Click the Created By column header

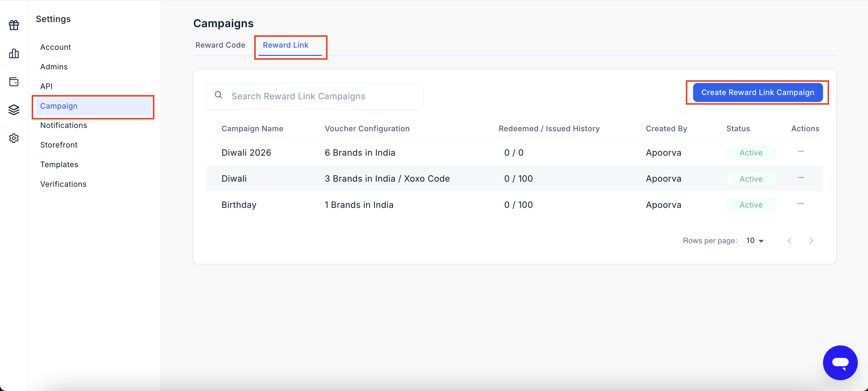[666, 129]
